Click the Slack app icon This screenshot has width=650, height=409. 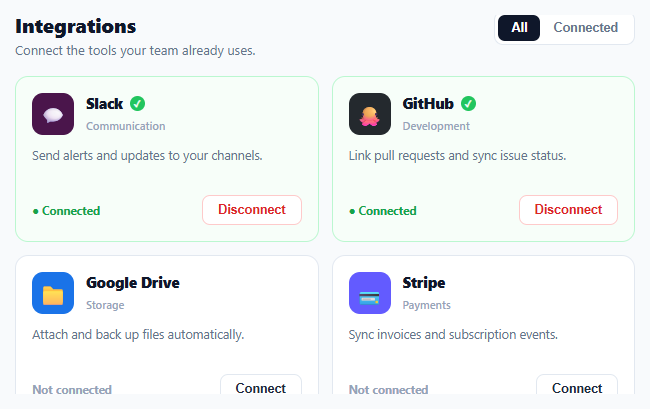[53, 114]
